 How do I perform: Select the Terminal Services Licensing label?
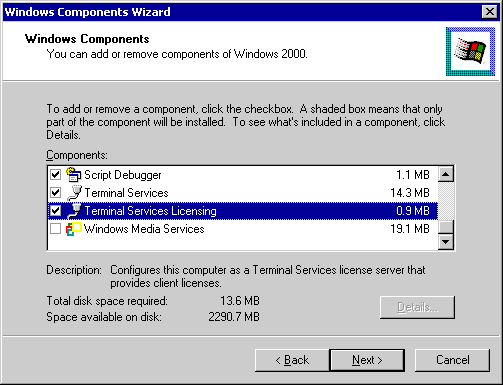(x=150, y=211)
